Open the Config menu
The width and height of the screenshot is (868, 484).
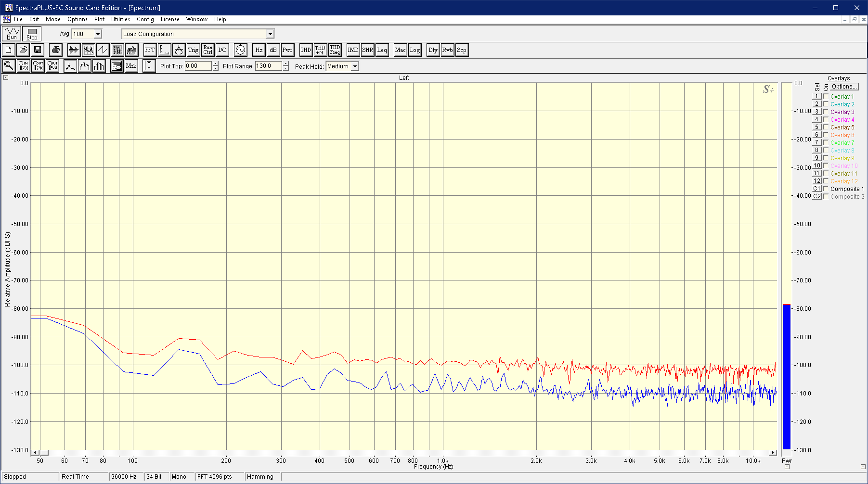(145, 19)
